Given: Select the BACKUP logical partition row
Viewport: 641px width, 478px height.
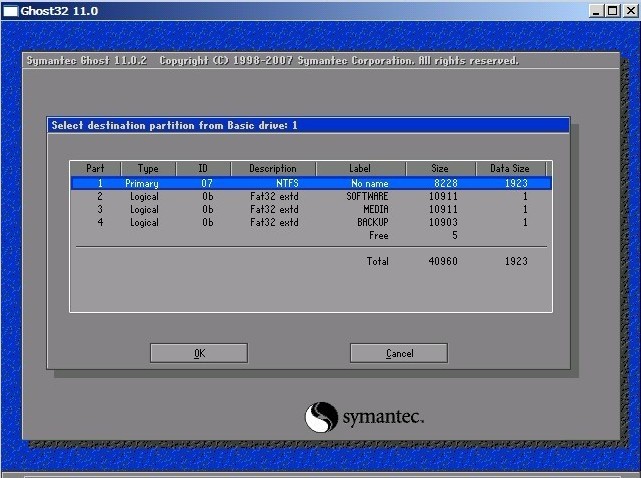Looking at the screenshot, I should pyautogui.click(x=311, y=222).
